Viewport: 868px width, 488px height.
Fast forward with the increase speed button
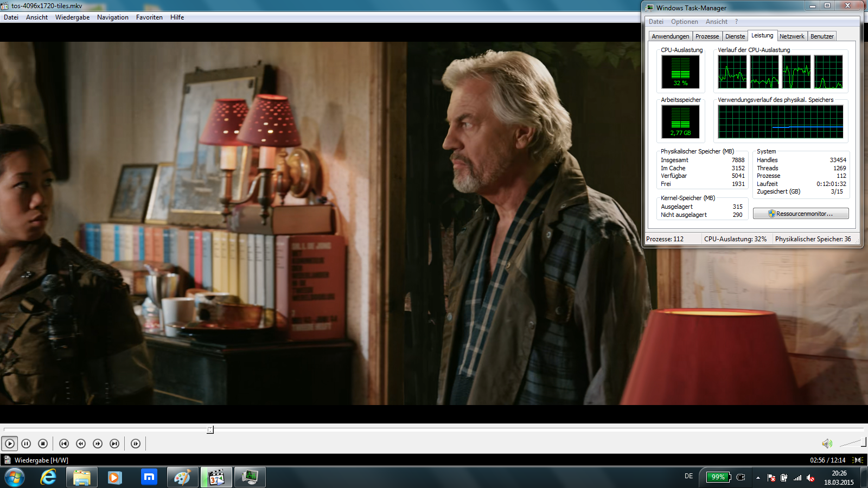tap(98, 444)
